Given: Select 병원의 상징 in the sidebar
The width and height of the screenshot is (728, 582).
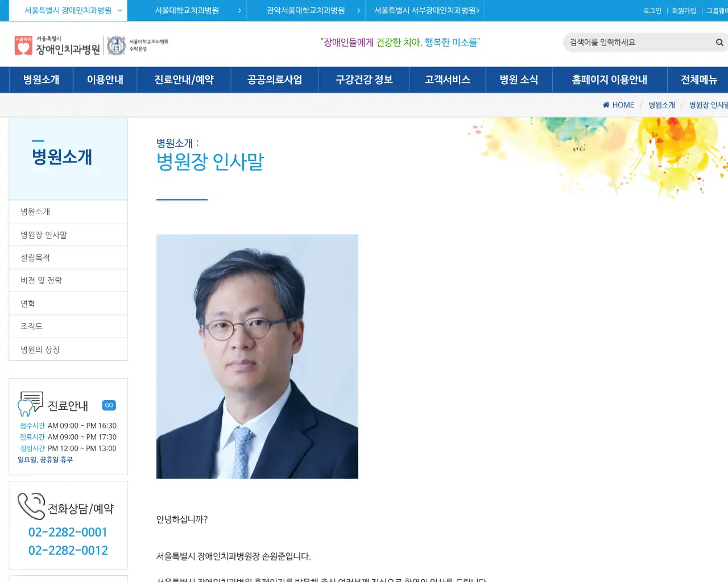Looking at the screenshot, I should pos(68,350).
